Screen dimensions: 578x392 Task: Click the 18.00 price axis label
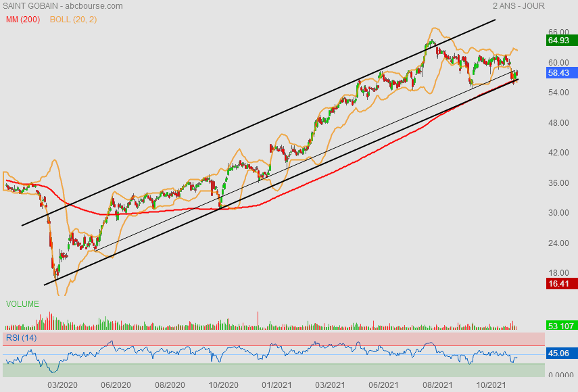pos(558,272)
